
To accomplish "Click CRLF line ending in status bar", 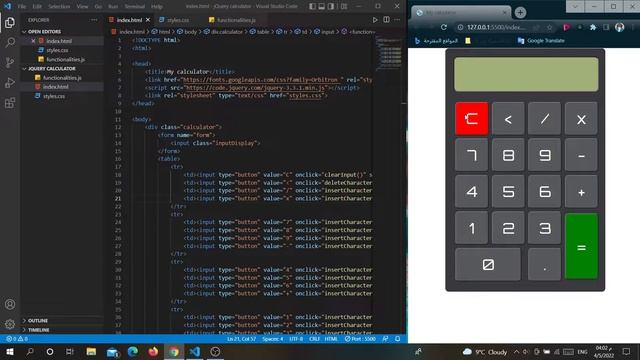I will (314, 339).
